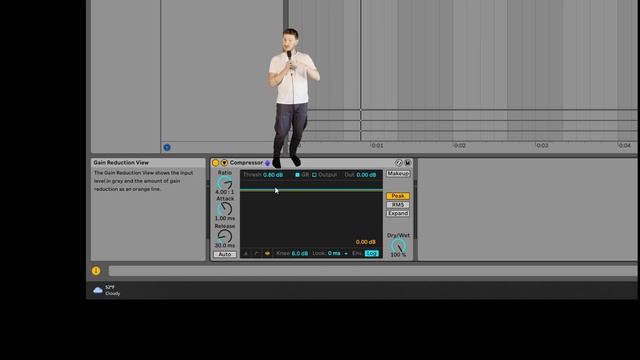Fold the Compressor device with triangle button

pos(224,163)
